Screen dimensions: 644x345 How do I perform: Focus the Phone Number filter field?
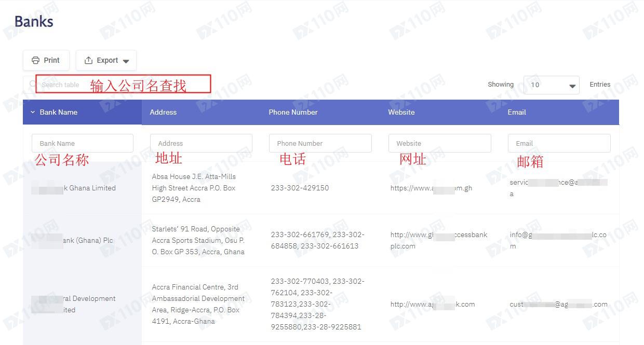pos(320,143)
